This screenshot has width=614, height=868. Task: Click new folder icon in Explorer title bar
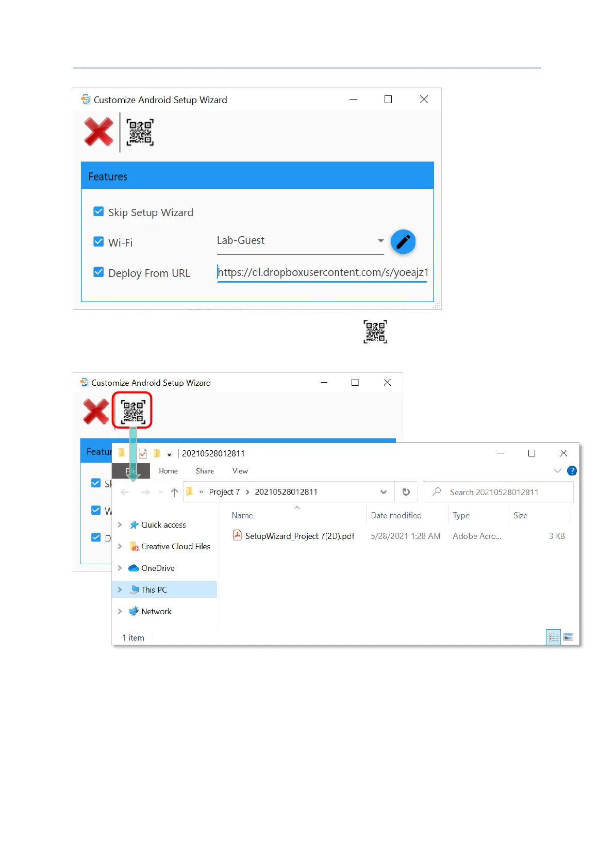[x=157, y=453]
